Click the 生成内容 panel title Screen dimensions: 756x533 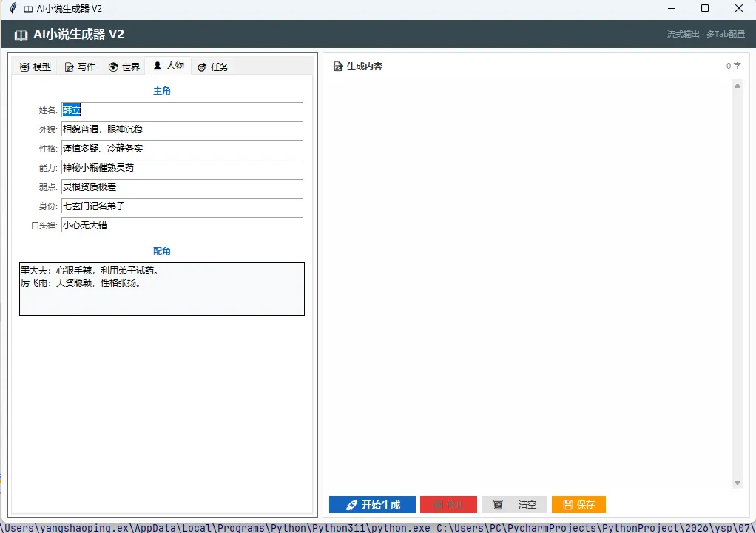click(x=365, y=67)
